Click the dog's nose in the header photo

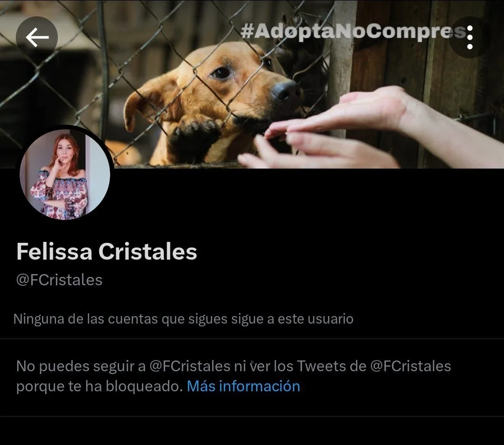click(x=286, y=91)
